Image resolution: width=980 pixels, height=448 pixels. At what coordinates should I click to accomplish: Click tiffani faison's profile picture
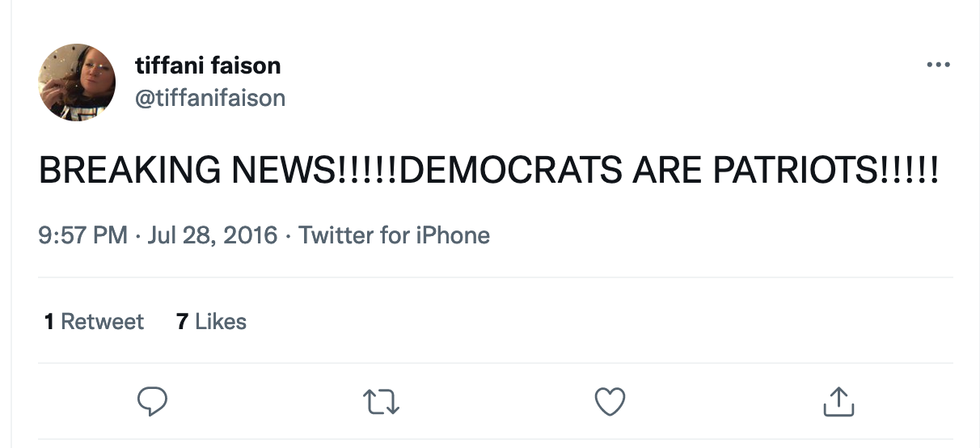(x=77, y=82)
